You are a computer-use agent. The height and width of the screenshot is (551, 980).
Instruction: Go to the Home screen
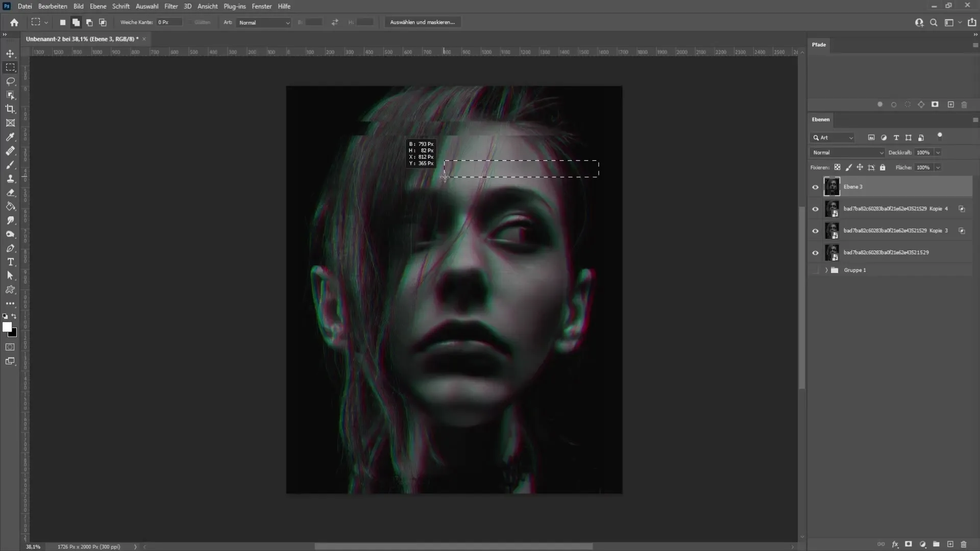[14, 22]
